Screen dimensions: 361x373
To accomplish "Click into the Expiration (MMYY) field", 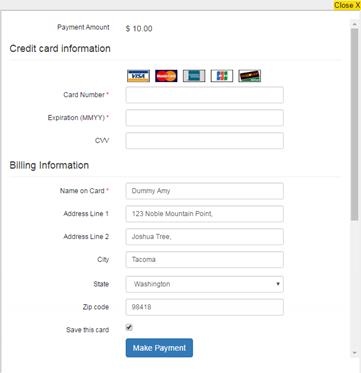I will point(205,118).
